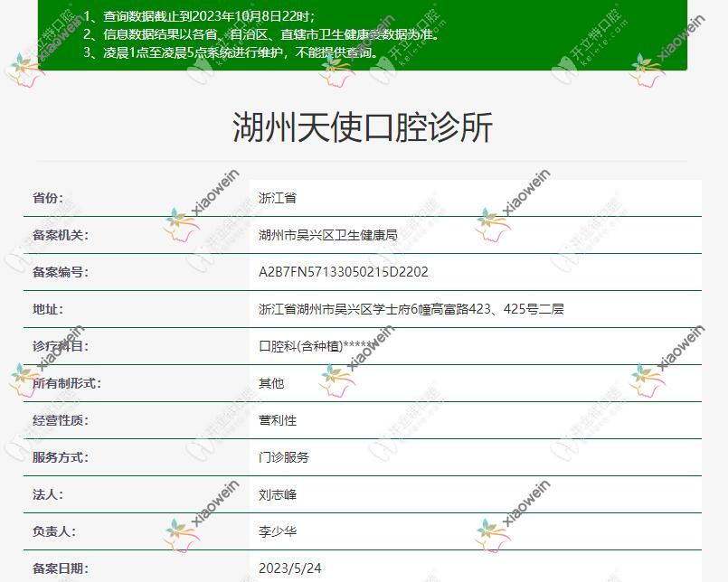Select the 备案编号 field label
The image size is (728, 582).
click(60, 272)
